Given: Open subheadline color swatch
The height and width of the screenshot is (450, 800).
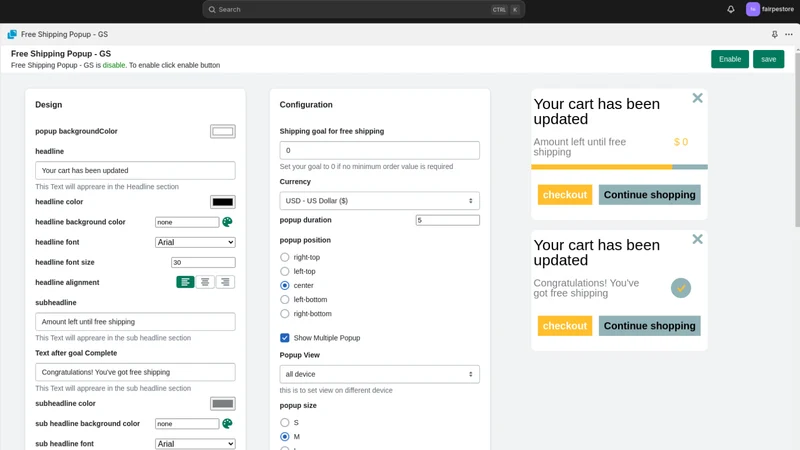Looking at the screenshot, I should [x=223, y=404].
